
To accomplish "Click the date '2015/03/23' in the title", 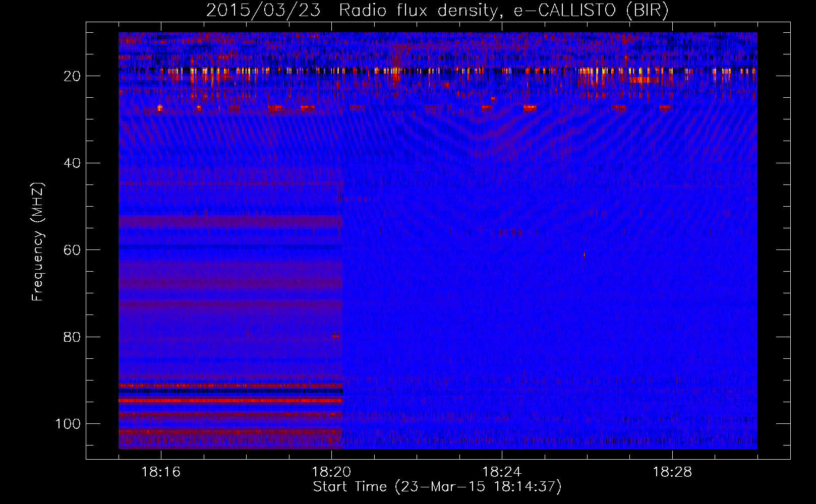I will (263, 11).
